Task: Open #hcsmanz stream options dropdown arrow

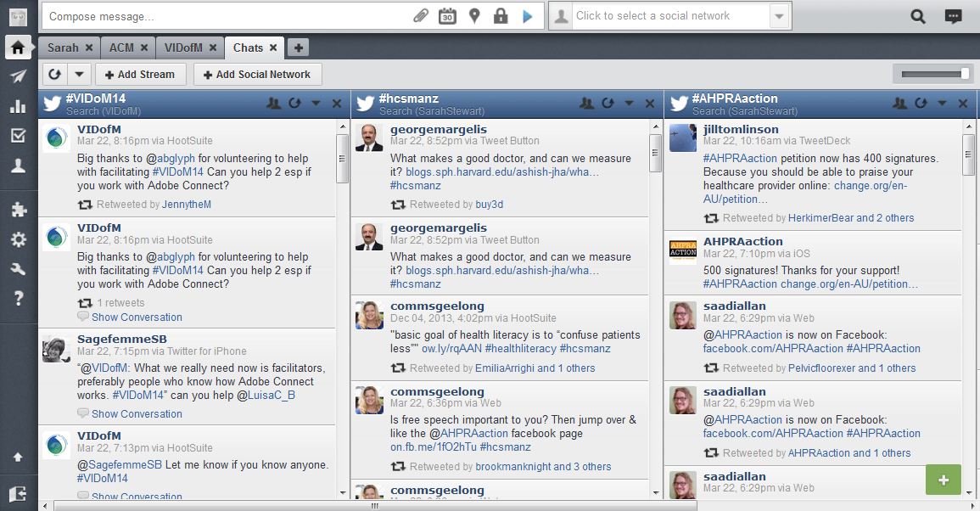Action: click(630, 104)
